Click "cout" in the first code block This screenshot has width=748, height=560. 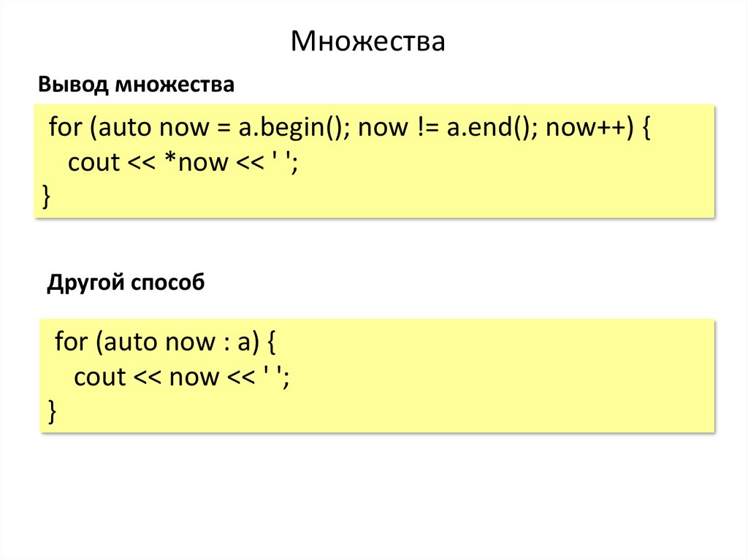[x=93, y=163]
